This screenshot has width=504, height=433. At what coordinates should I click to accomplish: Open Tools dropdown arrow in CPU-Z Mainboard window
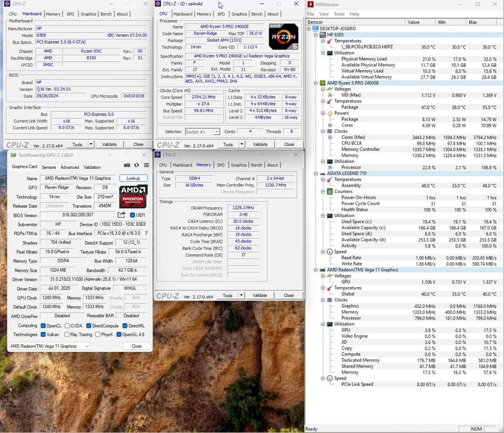pyautogui.click(x=91, y=144)
